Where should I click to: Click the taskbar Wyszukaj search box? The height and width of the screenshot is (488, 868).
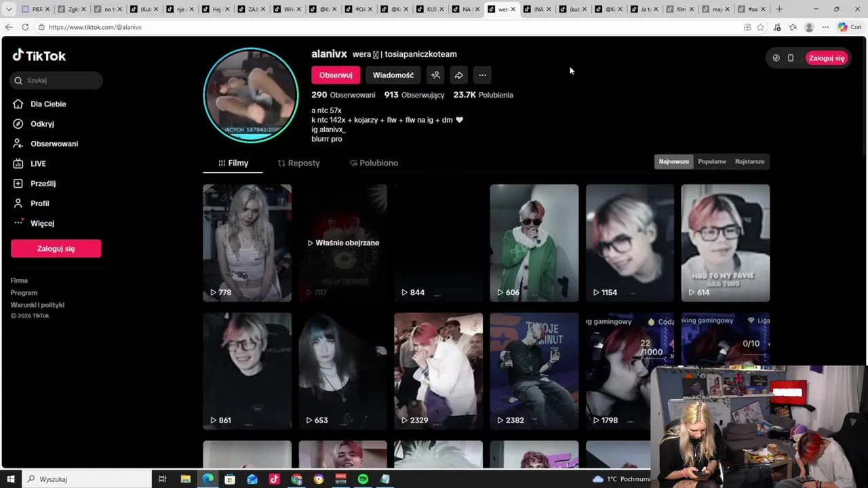point(86,479)
